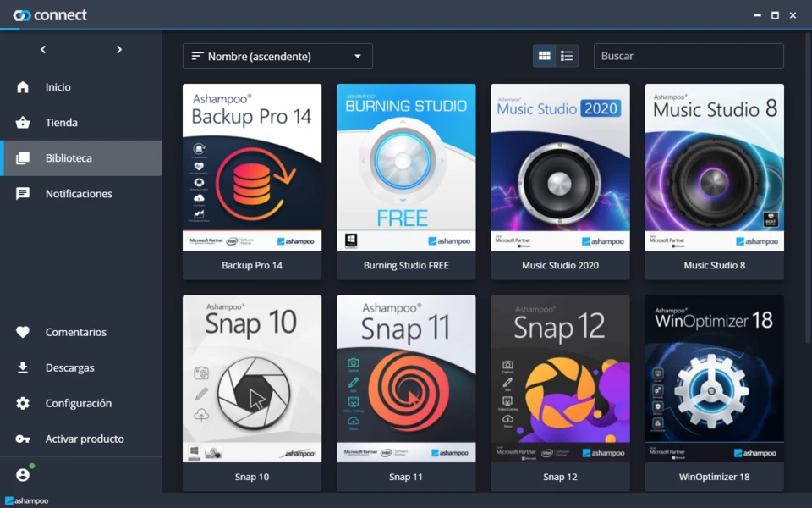Select the Biblioteca menu item
Viewport: 812px width, 508px height.
81,158
